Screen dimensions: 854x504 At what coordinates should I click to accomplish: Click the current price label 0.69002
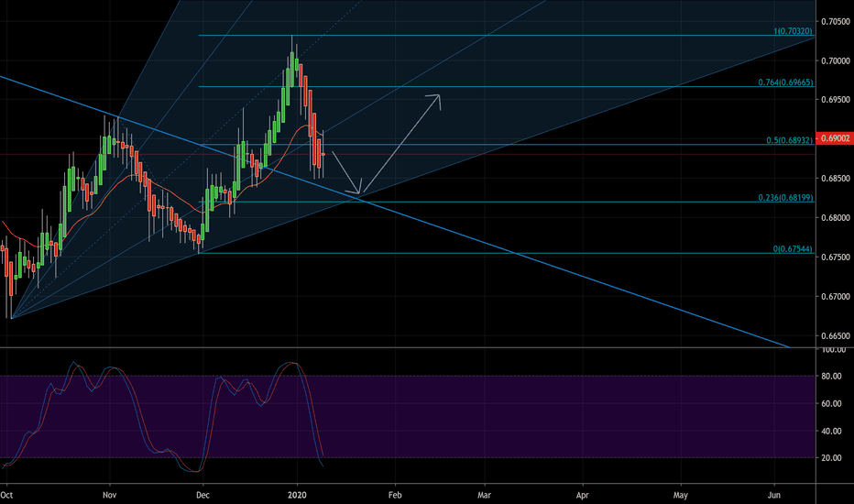834,138
